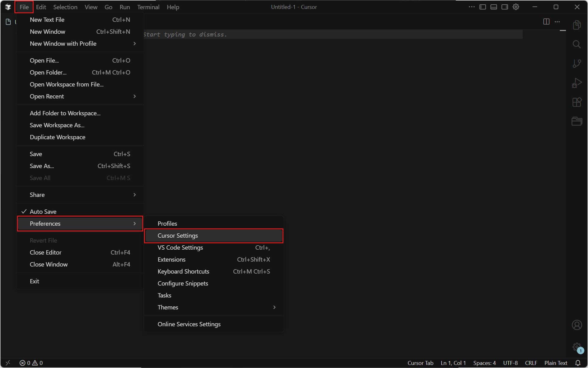The height and width of the screenshot is (368, 588).
Task: Click Spaces: 4 indentation indicator
Action: (x=484, y=363)
